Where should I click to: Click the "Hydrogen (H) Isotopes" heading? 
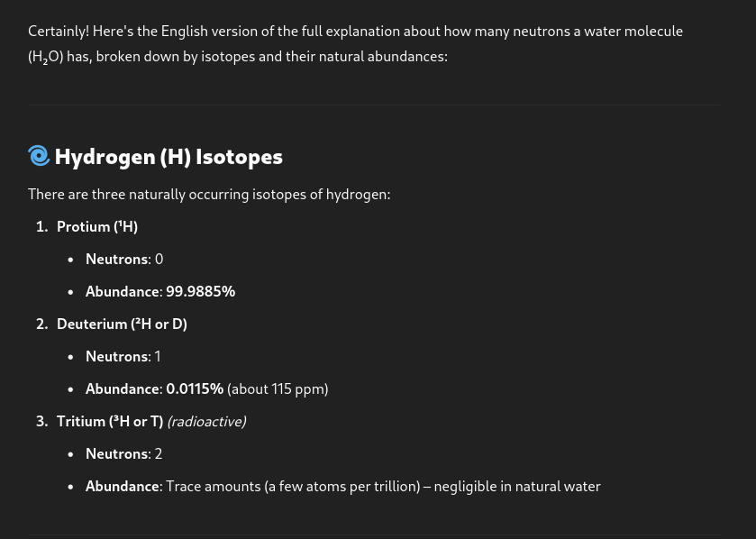[x=169, y=157]
